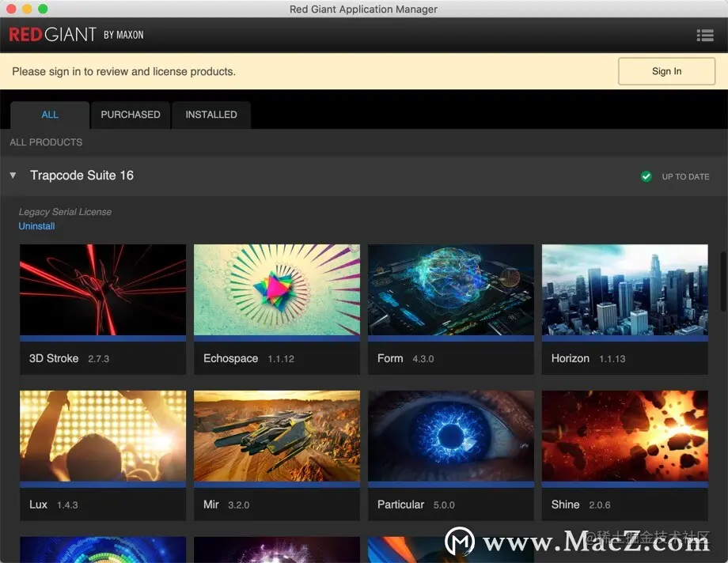728x563 pixels.
Task: Click the Legacy Serial License label
Action: 65,212
